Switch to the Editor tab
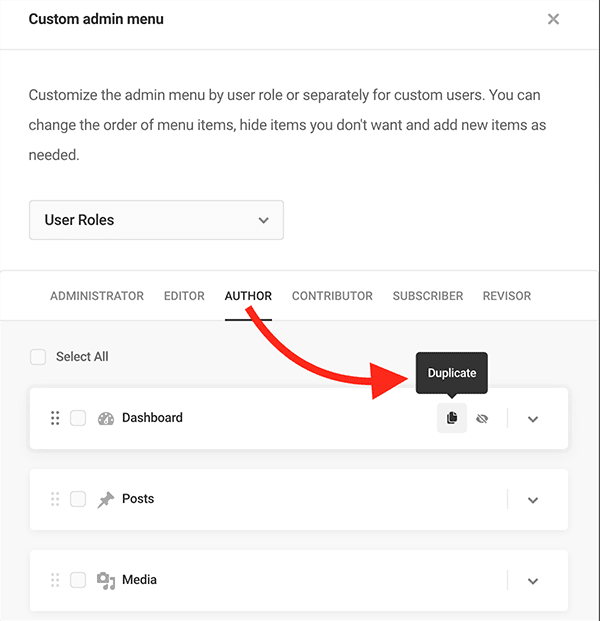This screenshot has width=600, height=621. (x=184, y=296)
